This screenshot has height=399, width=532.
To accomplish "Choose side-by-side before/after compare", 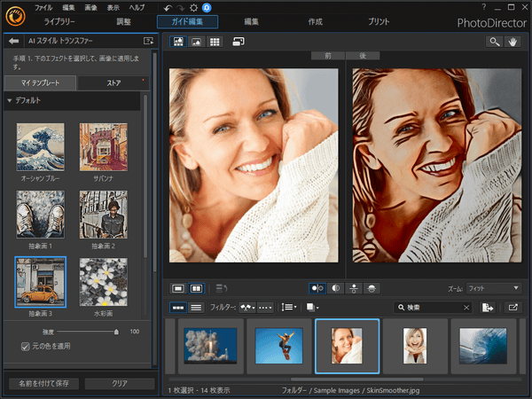I will (x=317, y=288).
